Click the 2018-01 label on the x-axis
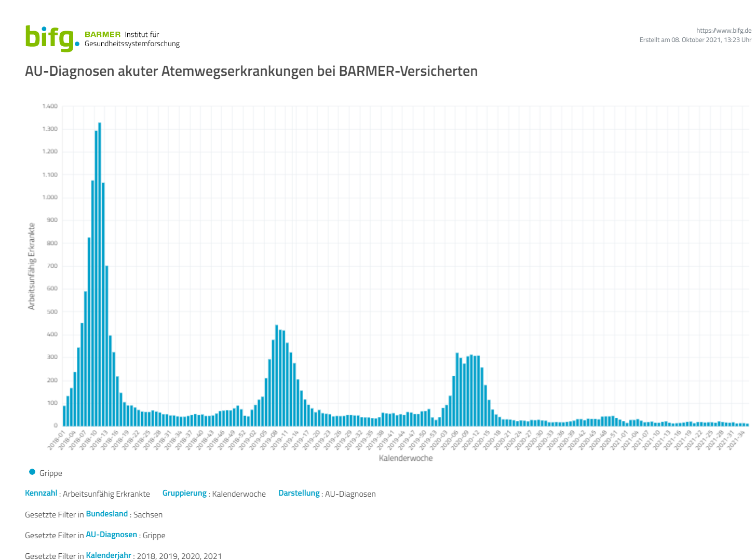Screen dimensions: 756x560 click(x=57, y=439)
